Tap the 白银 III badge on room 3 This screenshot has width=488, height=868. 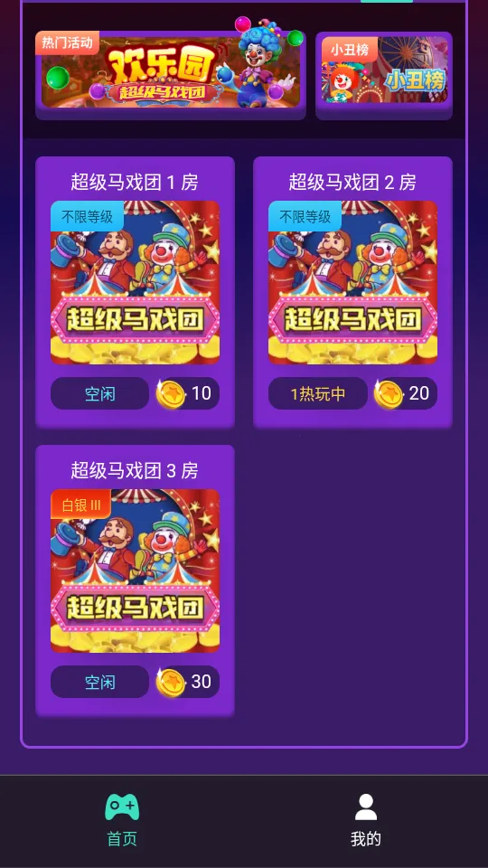(x=80, y=505)
